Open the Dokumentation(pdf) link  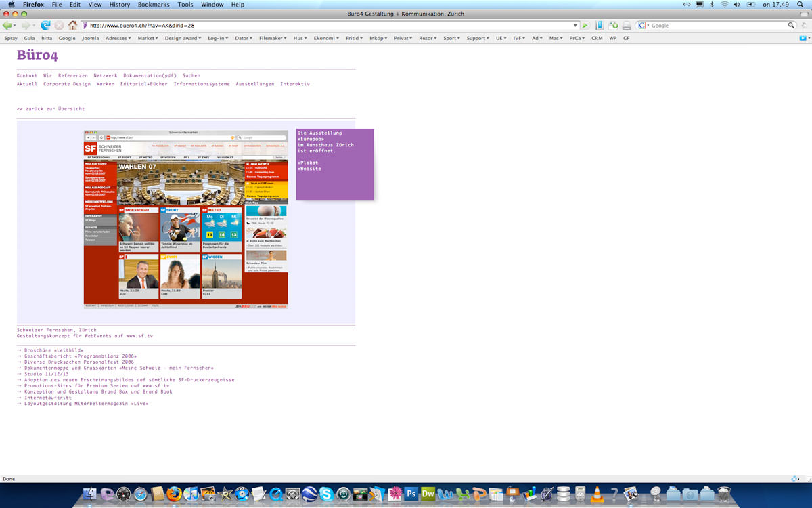[x=150, y=75]
